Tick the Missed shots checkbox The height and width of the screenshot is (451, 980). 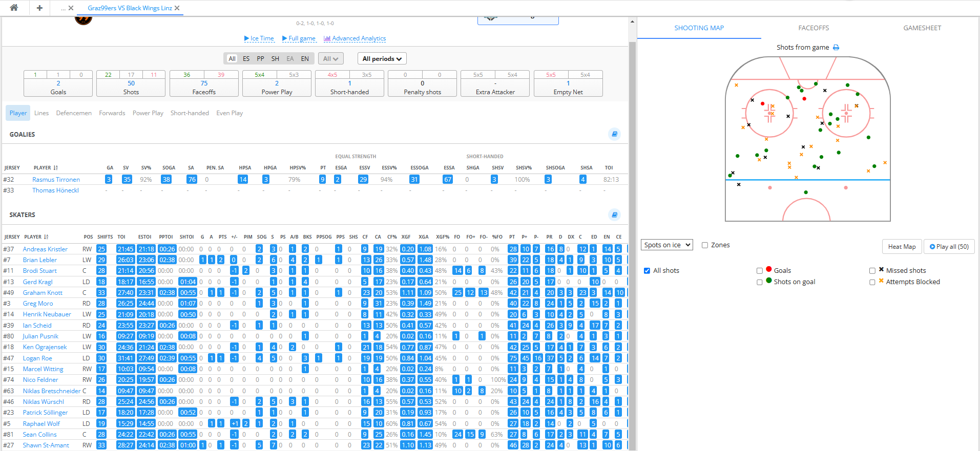[872, 271]
